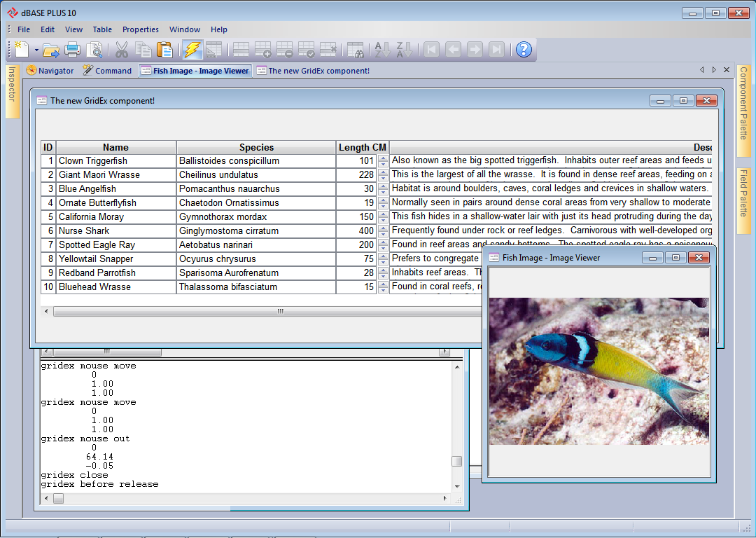The width and height of the screenshot is (756, 538).
Task: Open the File menu
Action: (24, 29)
